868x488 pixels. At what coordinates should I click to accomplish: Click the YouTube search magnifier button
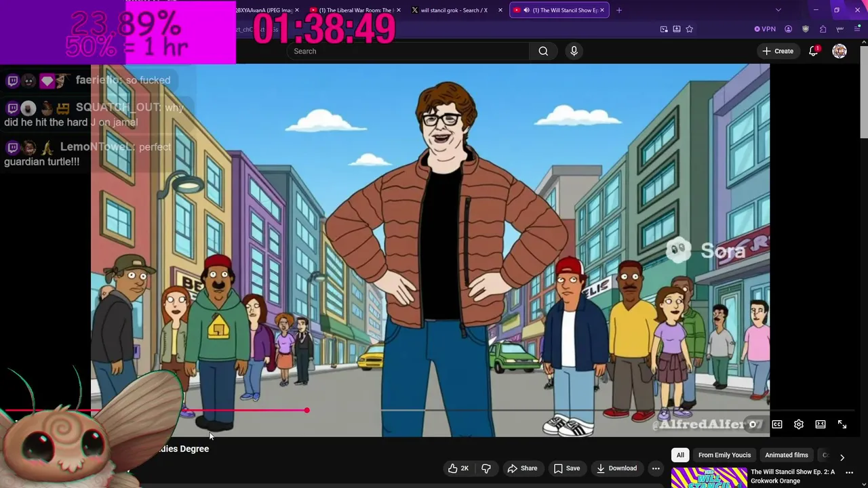pyautogui.click(x=543, y=51)
